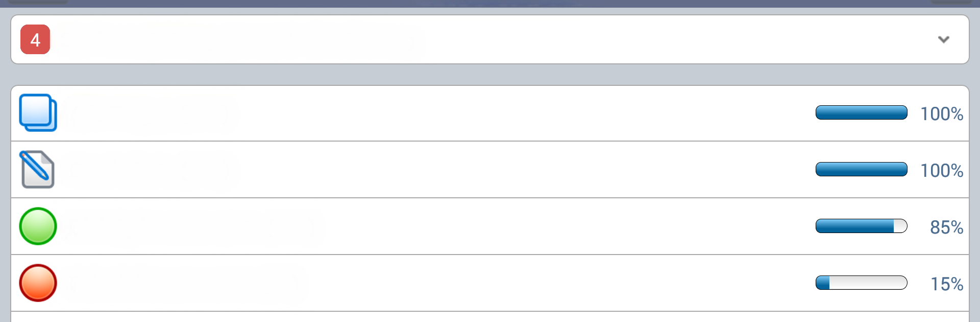Click the progress bar beside document icon

tap(861, 169)
